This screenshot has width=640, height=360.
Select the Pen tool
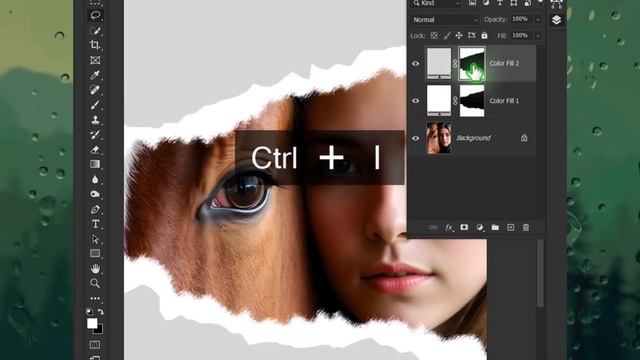pyautogui.click(x=95, y=209)
